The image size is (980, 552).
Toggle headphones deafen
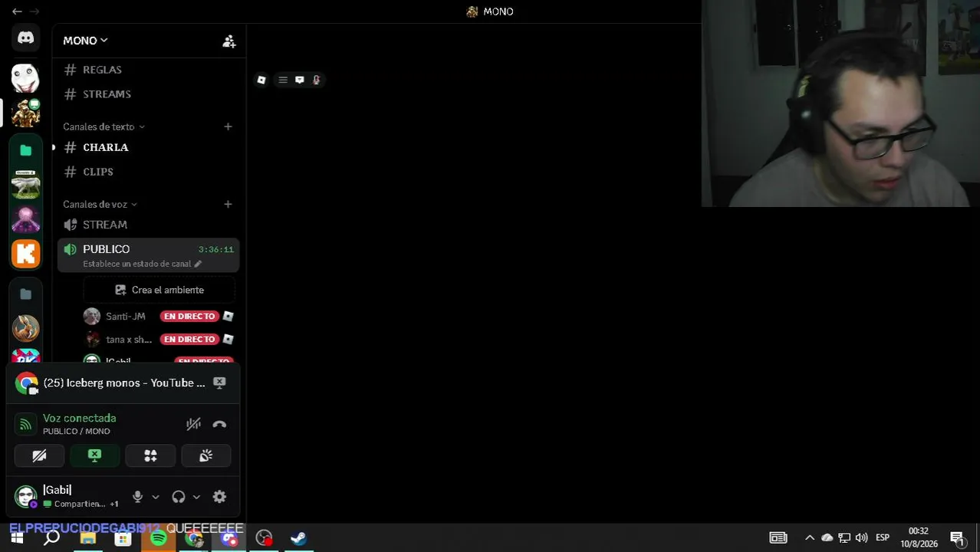coord(179,497)
